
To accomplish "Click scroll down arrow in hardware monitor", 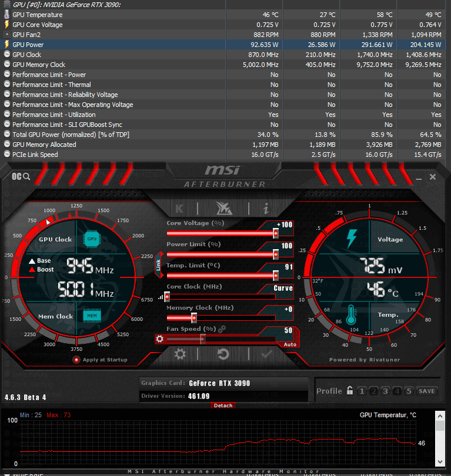I will coord(440,461).
